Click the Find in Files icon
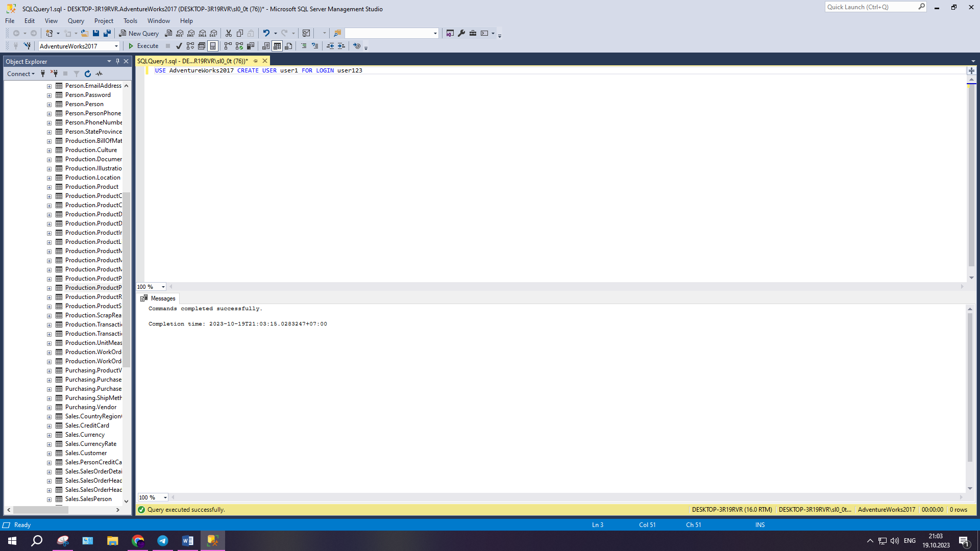Screen dimensions: 980x551 (337, 33)
